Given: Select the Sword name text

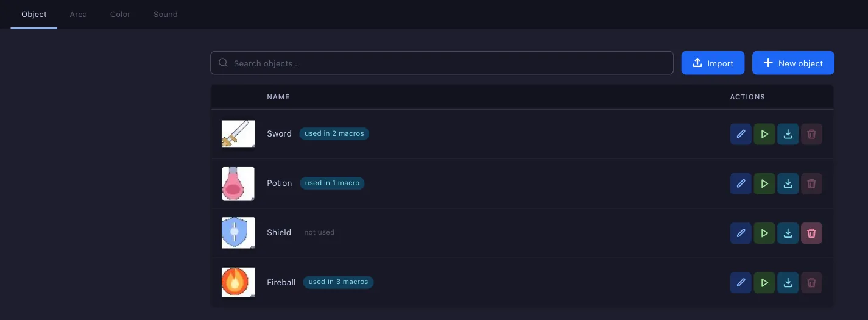Looking at the screenshot, I should tap(279, 133).
